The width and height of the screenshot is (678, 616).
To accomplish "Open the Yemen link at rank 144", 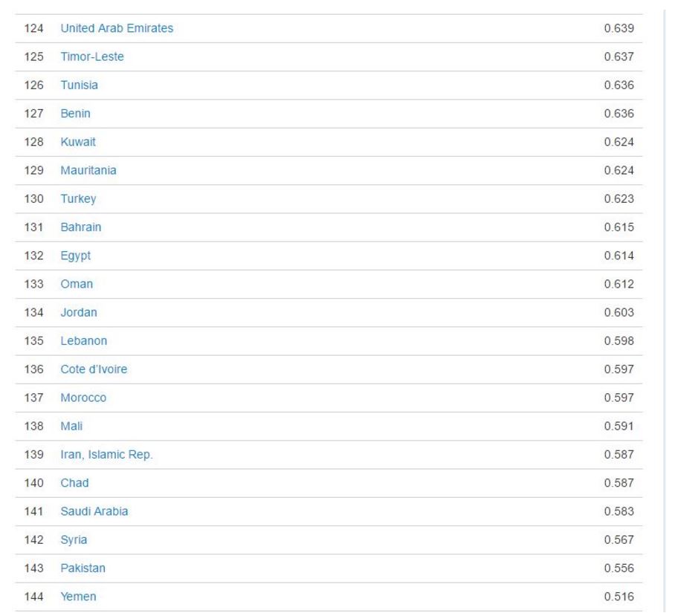I will point(78,597).
